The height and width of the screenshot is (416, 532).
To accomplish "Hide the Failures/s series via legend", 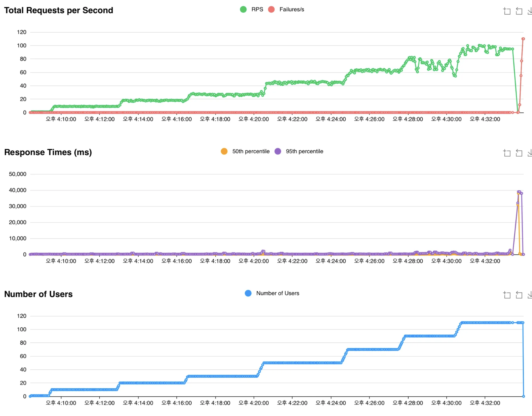I will click(292, 10).
